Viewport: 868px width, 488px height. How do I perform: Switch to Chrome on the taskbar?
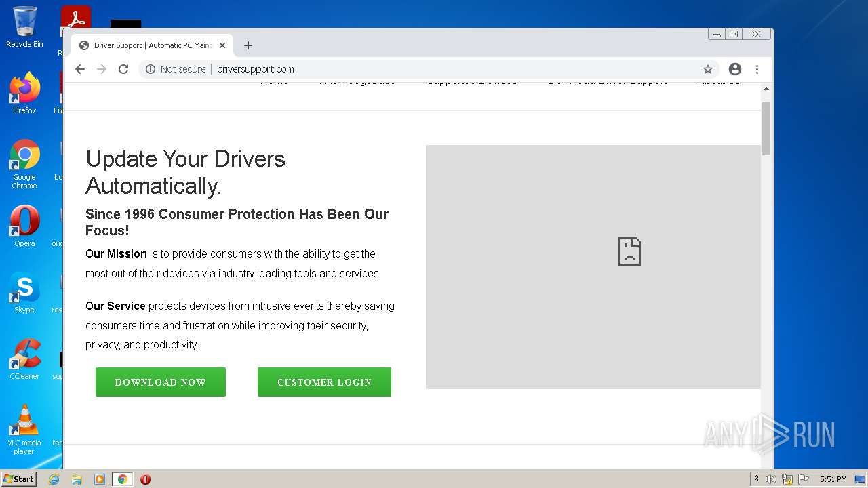pos(123,479)
